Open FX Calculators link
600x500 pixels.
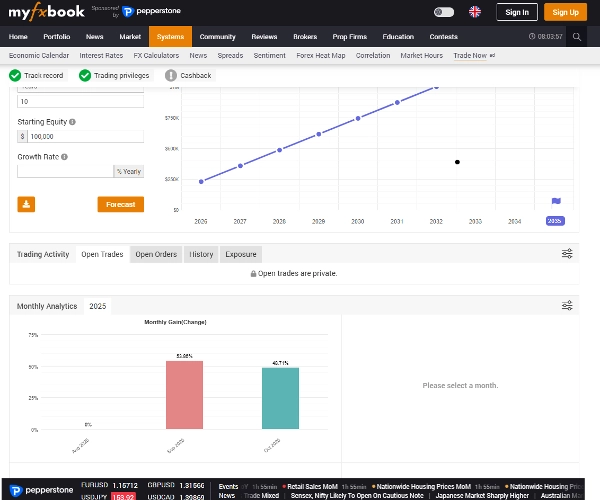[x=156, y=55]
